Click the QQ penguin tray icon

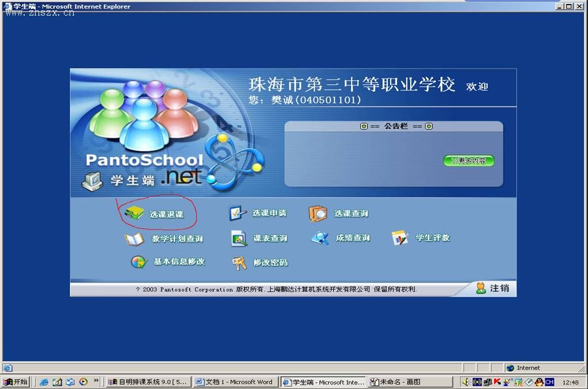click(x=539, y=382)
